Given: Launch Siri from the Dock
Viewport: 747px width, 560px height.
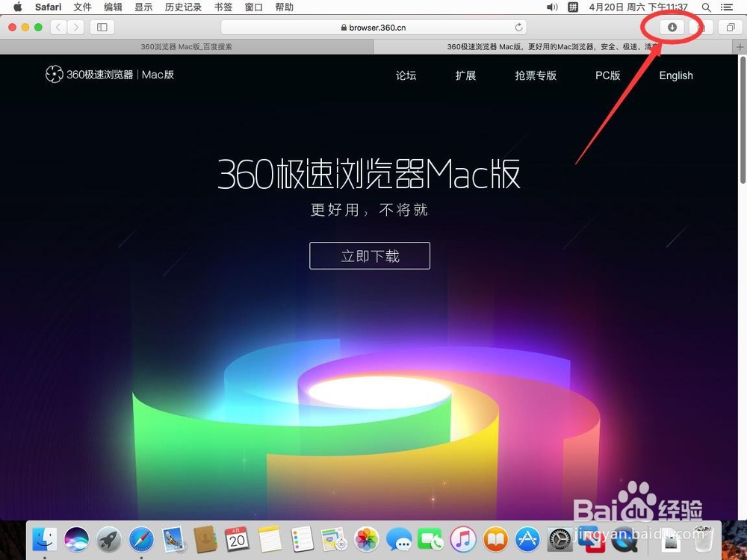Looking at the screenshot, I should click(x=76, y=540).
